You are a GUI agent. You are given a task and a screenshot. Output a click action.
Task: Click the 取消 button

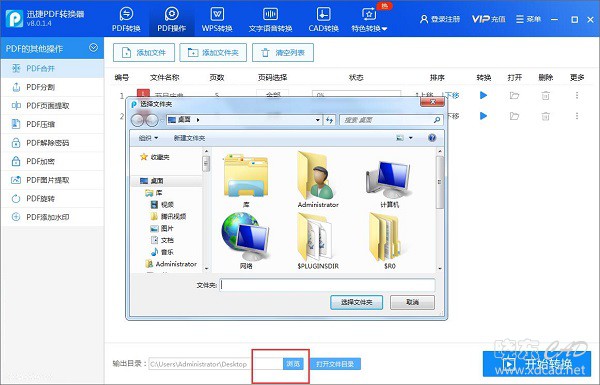(x=412, y=302)
